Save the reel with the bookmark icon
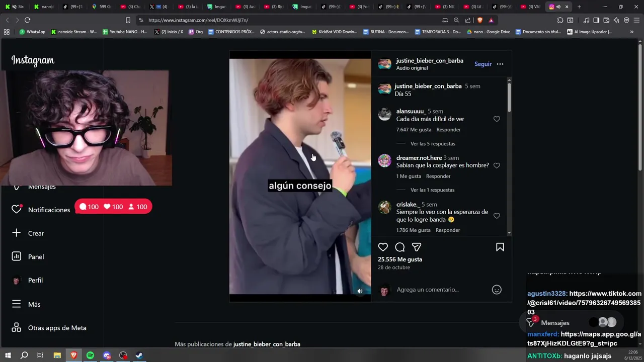Viewport: 644px width, 362px height. point(500,247)
